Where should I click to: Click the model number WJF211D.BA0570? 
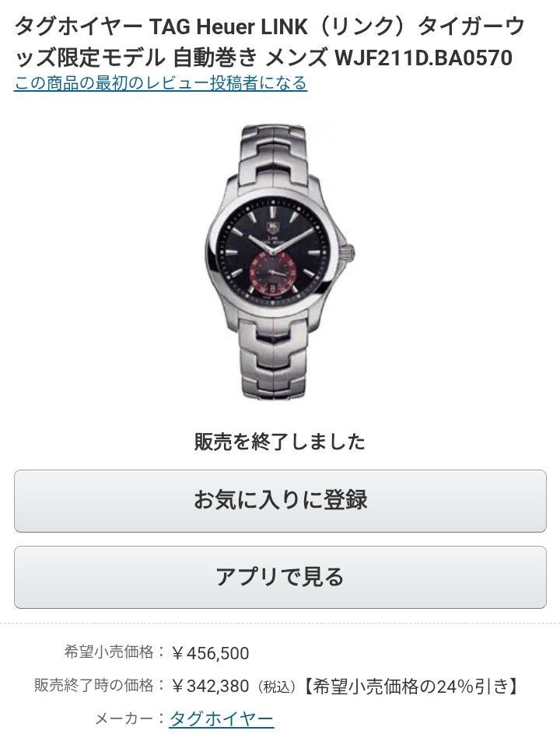point(423,58)
